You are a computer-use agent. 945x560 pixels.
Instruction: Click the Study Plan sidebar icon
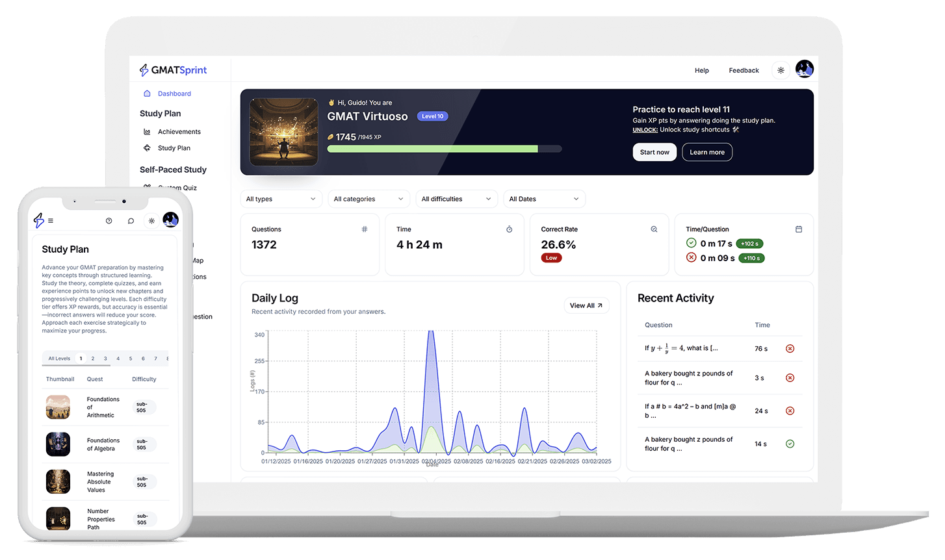tap(147, 148)
